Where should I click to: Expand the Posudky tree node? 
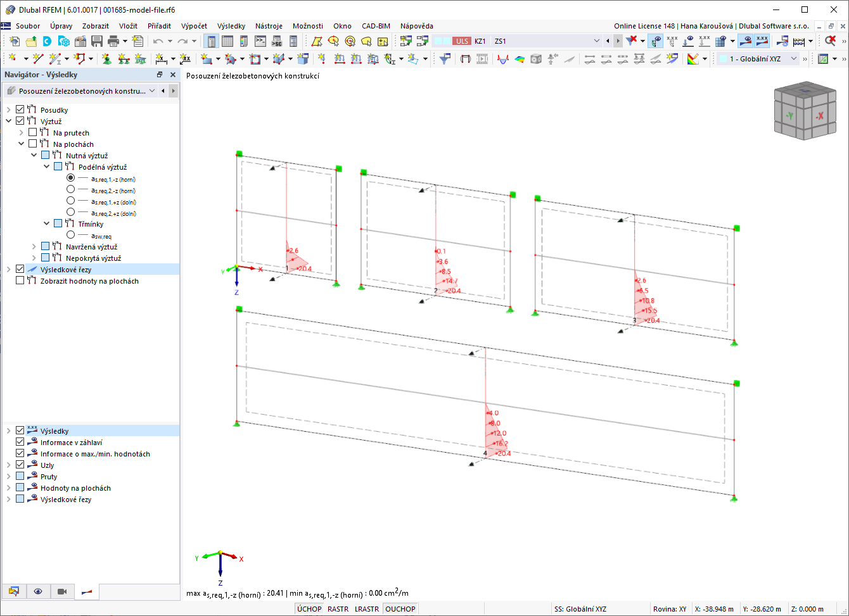tap(9, 110)
